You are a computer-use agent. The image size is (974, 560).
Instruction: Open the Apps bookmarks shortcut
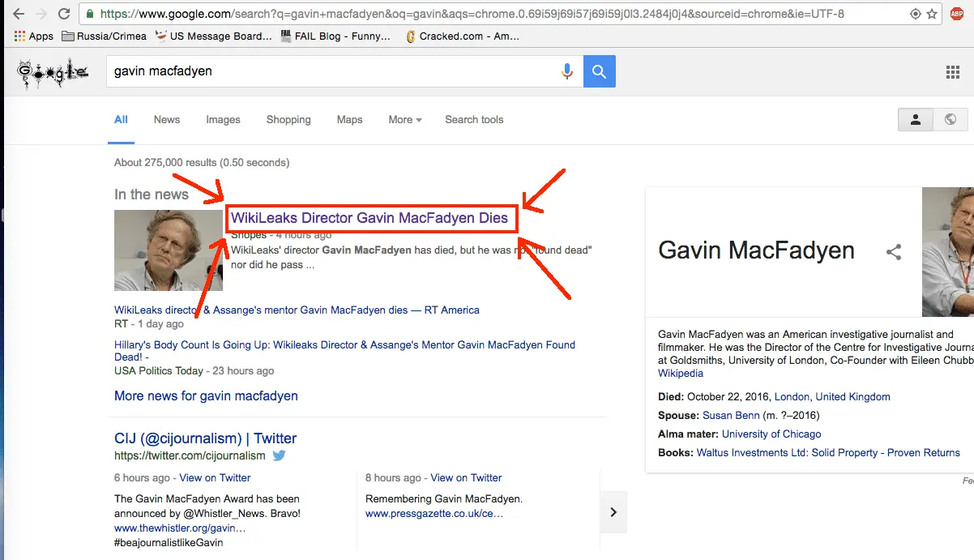pyautogui.click(x=33, y=36)
